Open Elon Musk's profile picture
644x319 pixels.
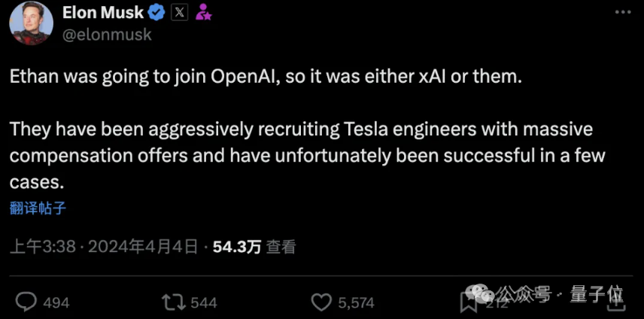[x=31, y=23]
